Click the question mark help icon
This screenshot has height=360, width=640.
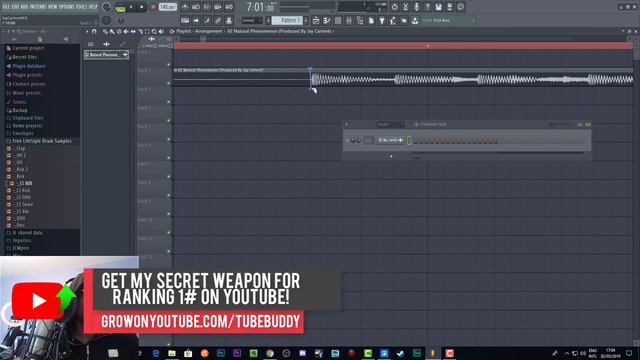pyautogui.click(x=427, y=7)
